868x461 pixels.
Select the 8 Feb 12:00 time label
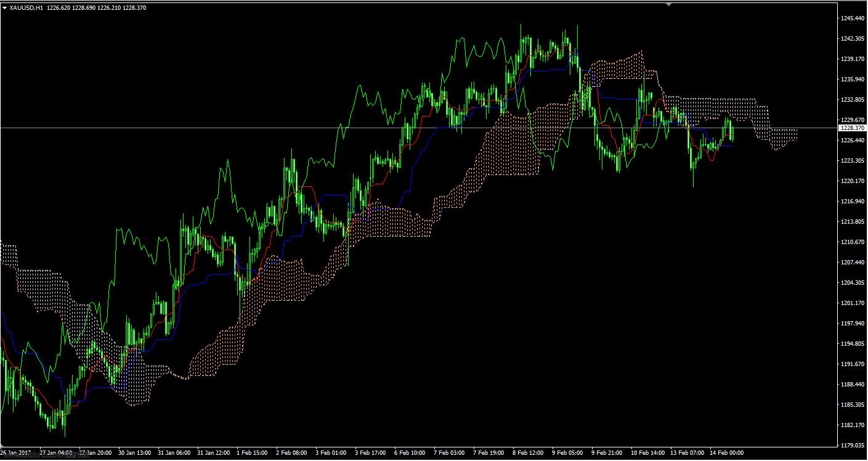[x=529, y=454]
